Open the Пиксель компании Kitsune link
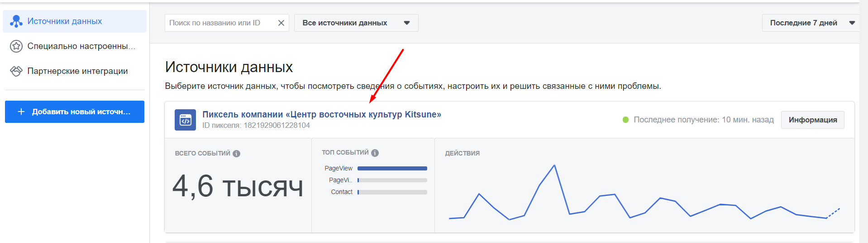 coord(322,114)
